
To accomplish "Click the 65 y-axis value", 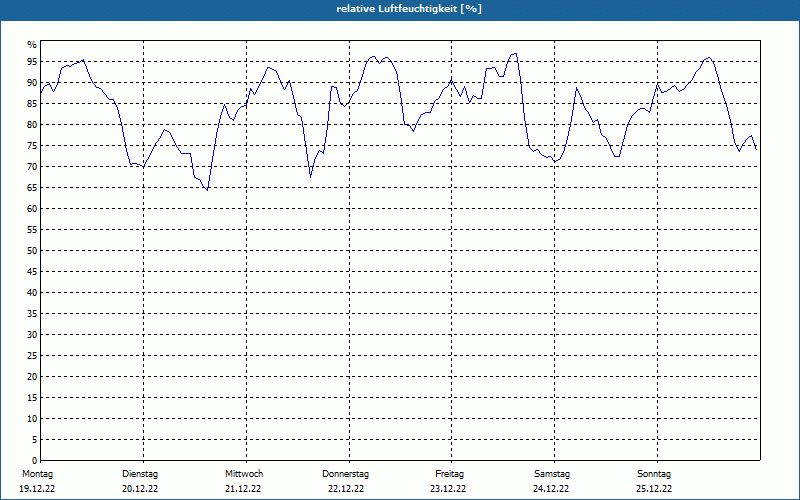I will [32, 188].
